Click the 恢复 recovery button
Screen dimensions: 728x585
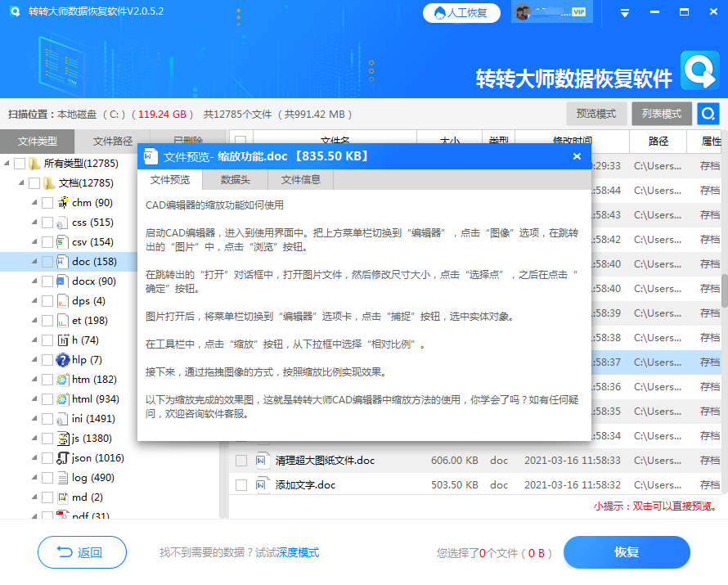click(627, 552)
